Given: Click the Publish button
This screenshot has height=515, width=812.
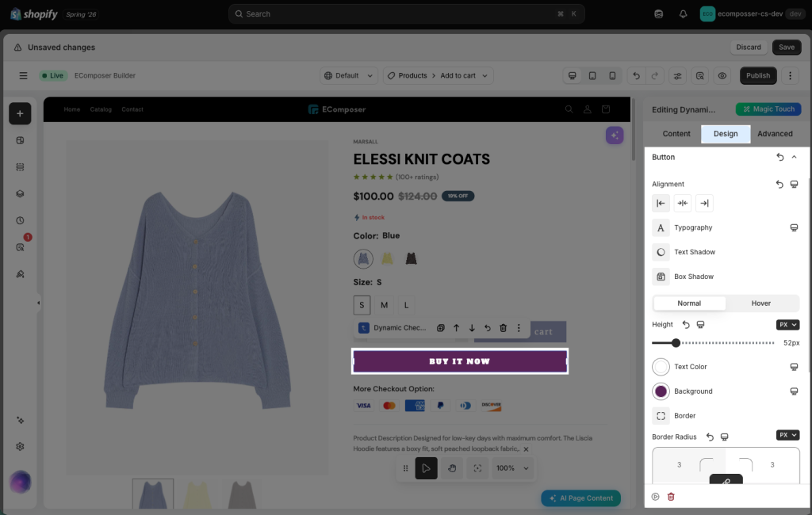Looking at the screenshot, I should (758, 75).
